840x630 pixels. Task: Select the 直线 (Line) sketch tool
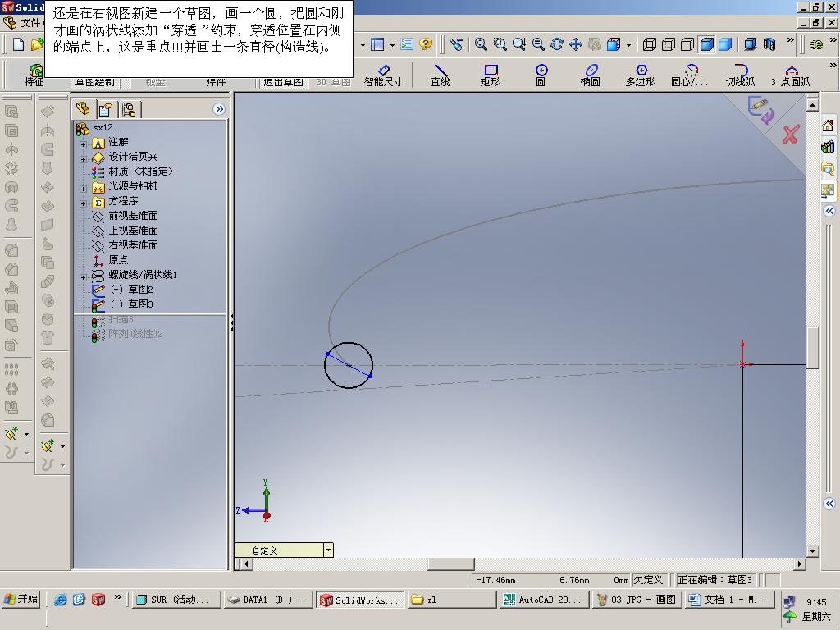[x=440, y=75]
